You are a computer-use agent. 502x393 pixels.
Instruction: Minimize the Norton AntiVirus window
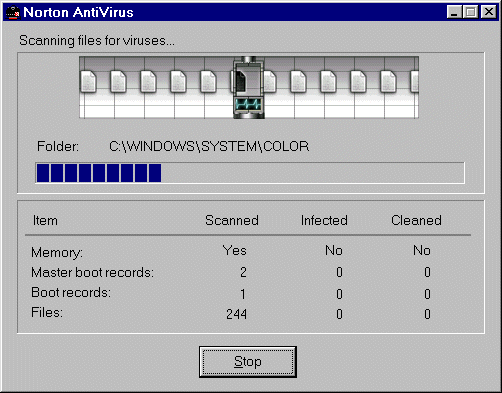[x=454, y=12]
